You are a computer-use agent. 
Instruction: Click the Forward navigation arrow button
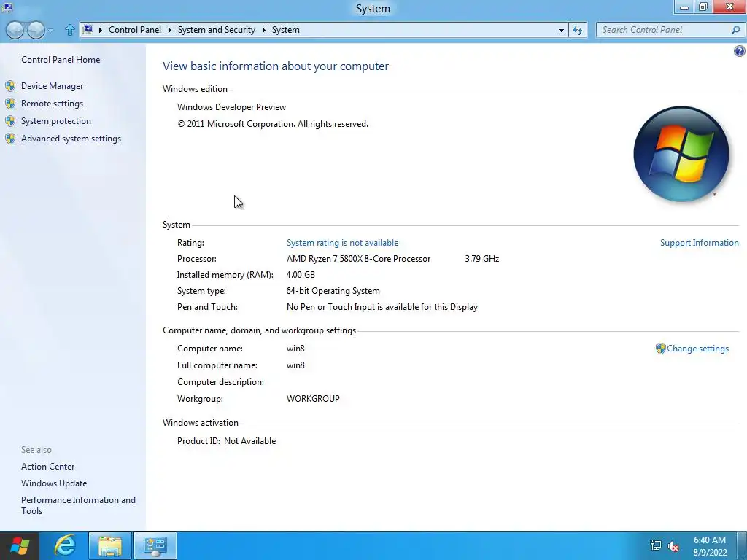click(x=36, y=30)
